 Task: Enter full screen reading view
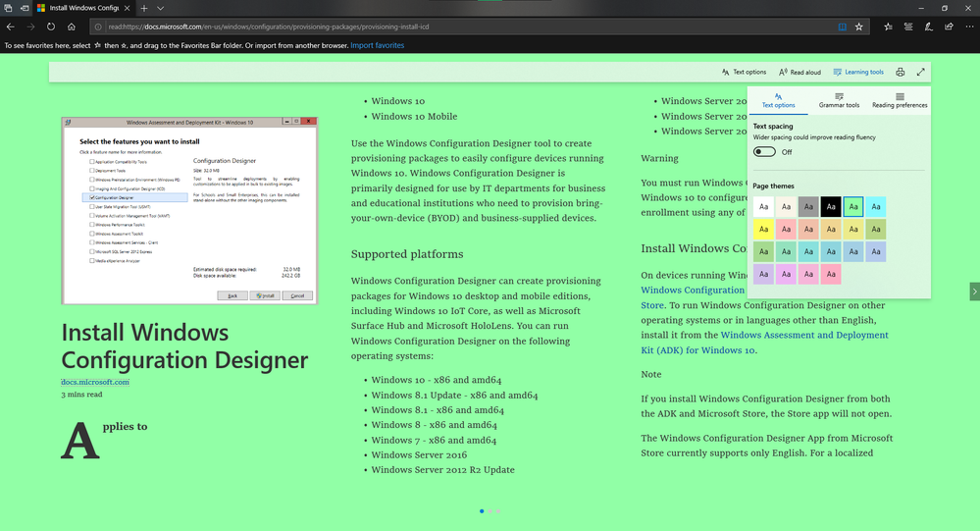pyautogui.click(x=920, y=72)
